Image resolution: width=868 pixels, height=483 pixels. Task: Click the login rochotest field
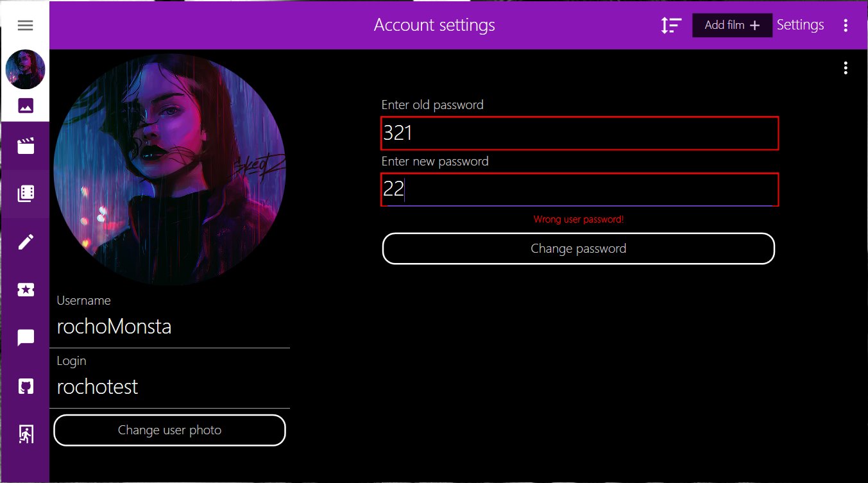click(169, 387)
